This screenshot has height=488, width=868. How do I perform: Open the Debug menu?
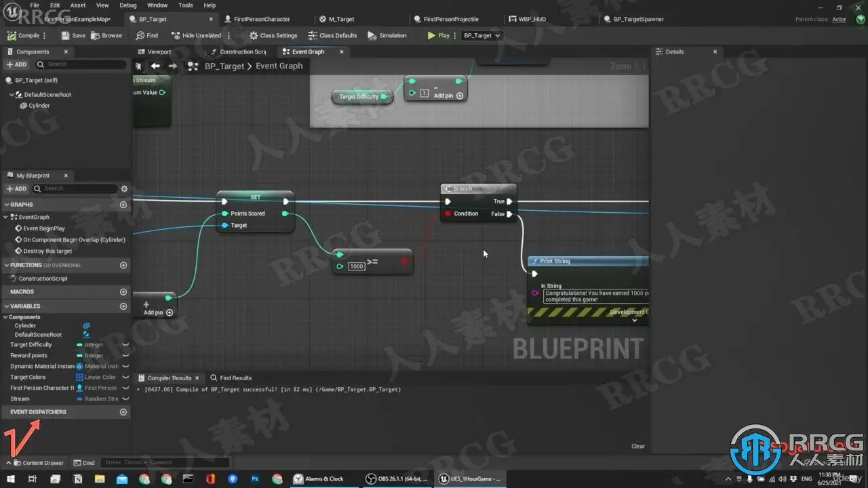pyautogui.click(x=127, y=5)
